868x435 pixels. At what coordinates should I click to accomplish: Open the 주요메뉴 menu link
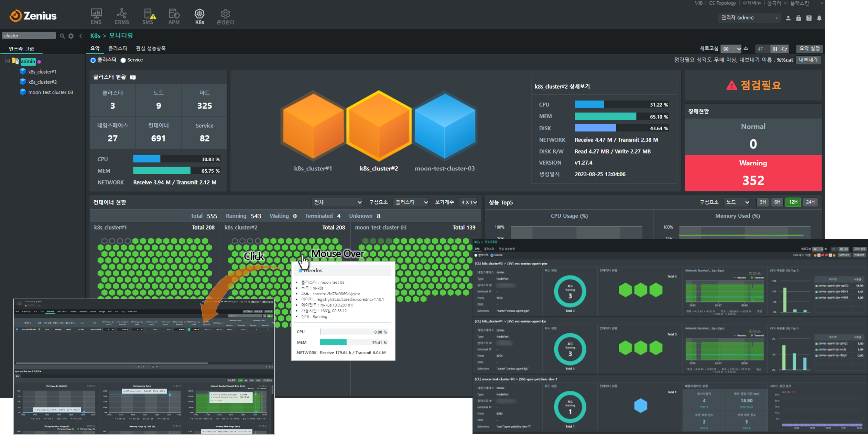(x=752, y=3)
